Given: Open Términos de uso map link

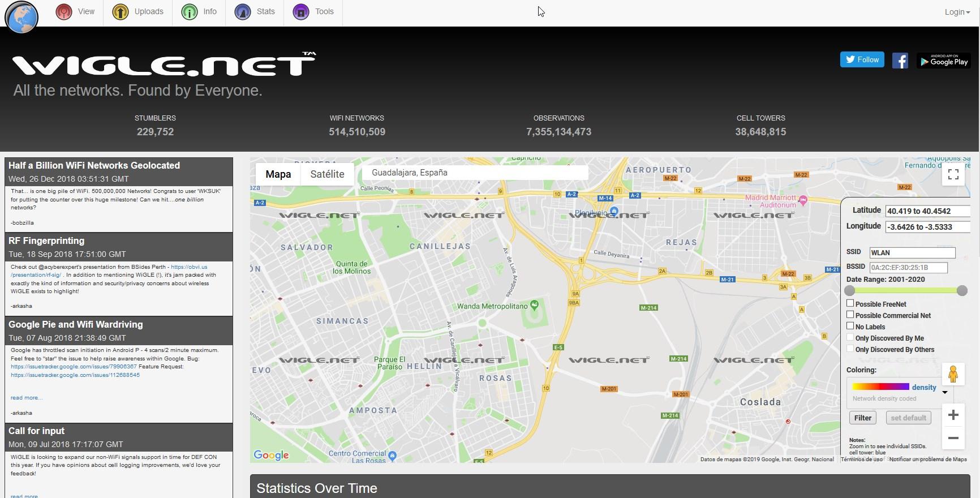Looking at the screenshot, I should tap(861, 460).
